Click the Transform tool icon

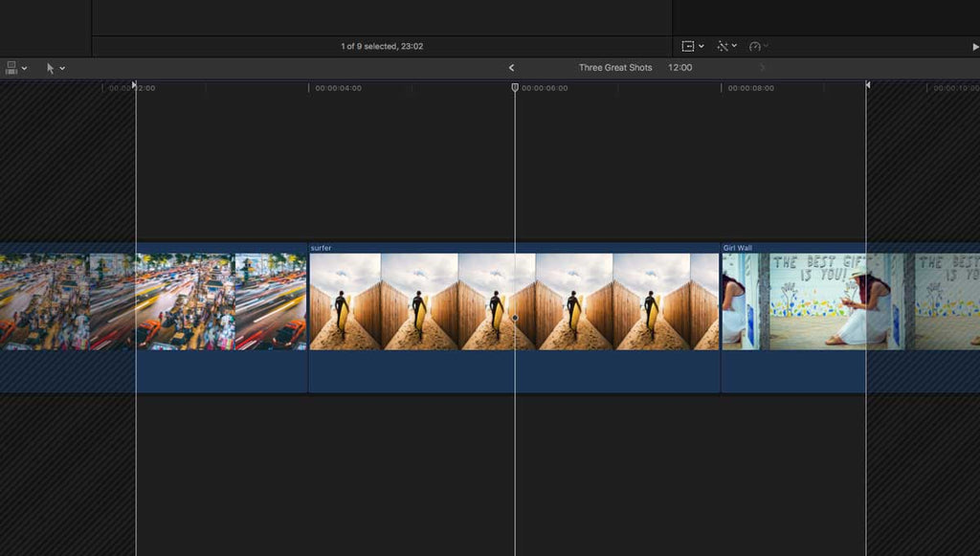click(688, 46)
